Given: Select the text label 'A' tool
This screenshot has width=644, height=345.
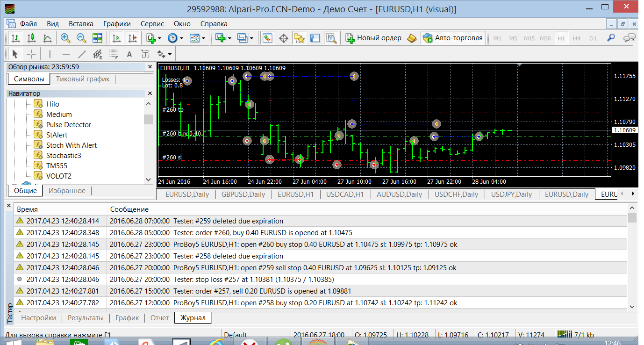Looking at the screenshot, I should click(x=129, y=54).
